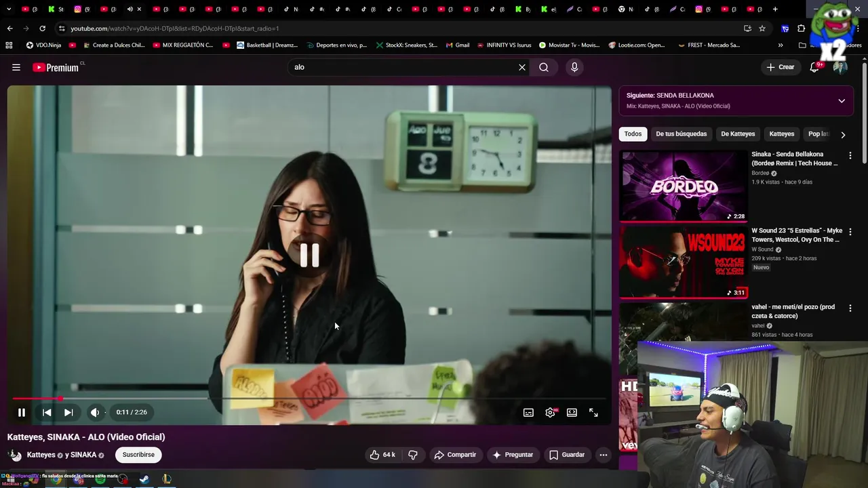Bookmark this page with the star icon
Viewport: 868px width, 488px height.
(x=762, y=28)
